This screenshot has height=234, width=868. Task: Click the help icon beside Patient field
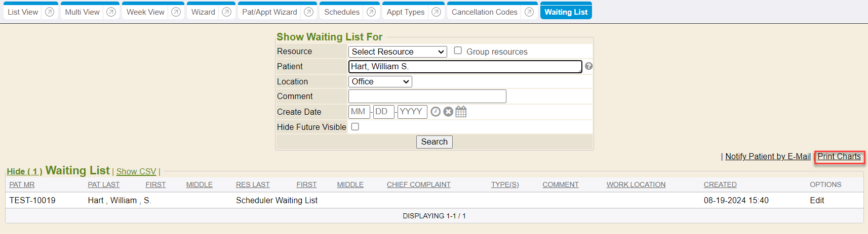(x=588, y=66)
